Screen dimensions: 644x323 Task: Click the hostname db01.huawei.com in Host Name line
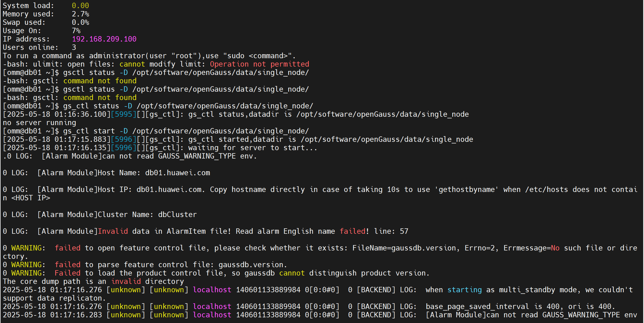coord(177,173)
